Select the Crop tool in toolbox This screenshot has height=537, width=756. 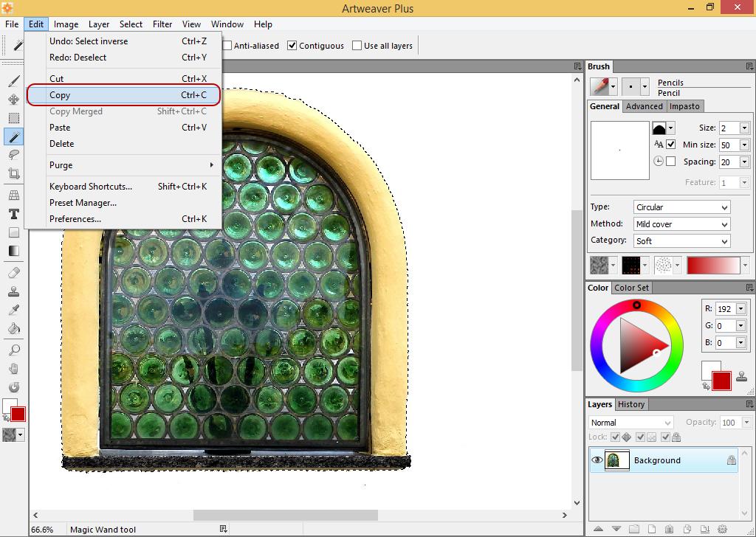tap(14, 174)
